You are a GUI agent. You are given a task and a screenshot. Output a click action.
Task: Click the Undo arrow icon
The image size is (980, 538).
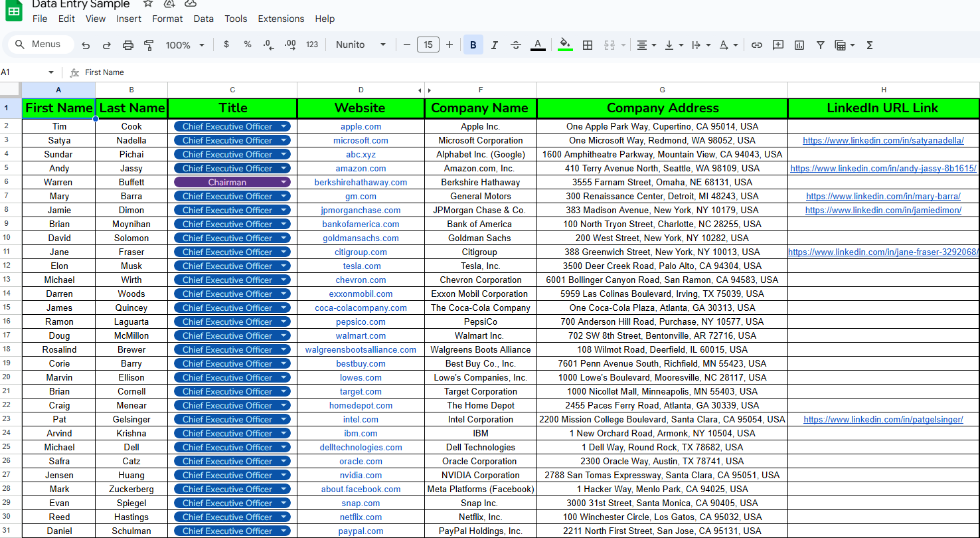click(x=86, y=45)
